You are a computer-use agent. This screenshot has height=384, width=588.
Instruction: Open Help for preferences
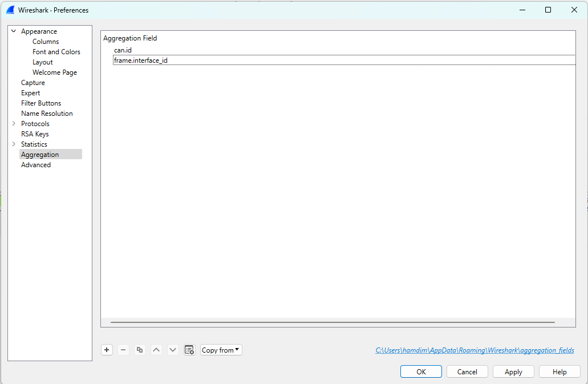(559, 371)
